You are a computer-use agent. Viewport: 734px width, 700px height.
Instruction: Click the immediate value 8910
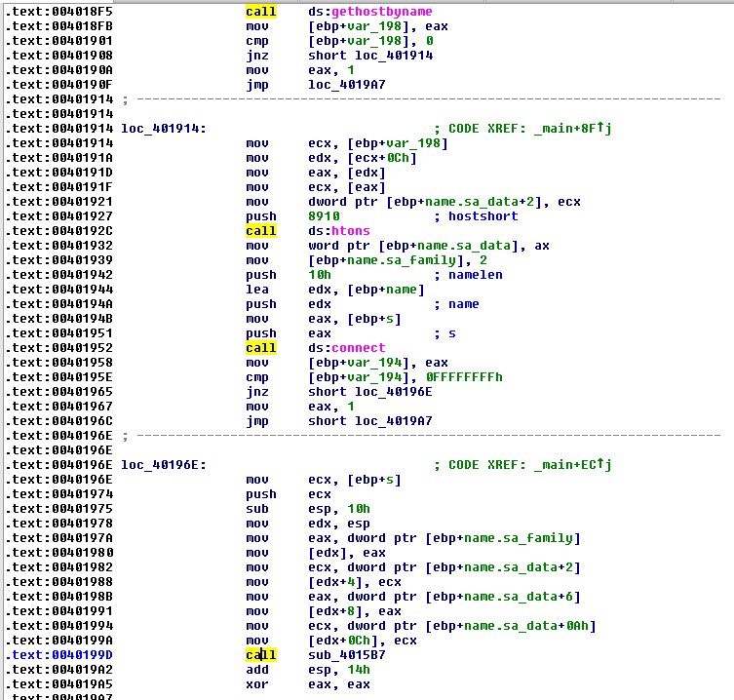point(324,216)
